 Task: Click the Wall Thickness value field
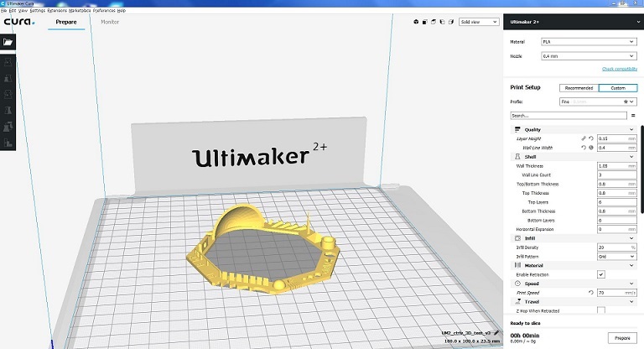point(617,165)
